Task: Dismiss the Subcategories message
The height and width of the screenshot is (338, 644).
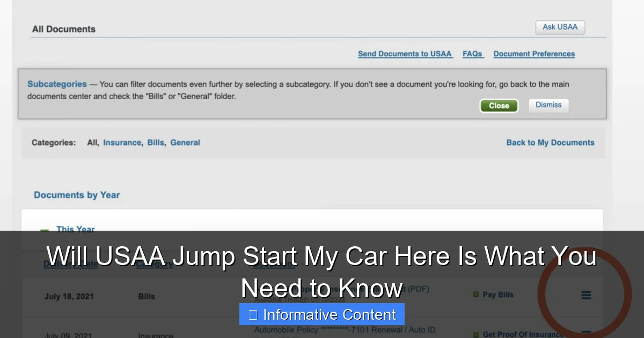Action: (548, 105)
